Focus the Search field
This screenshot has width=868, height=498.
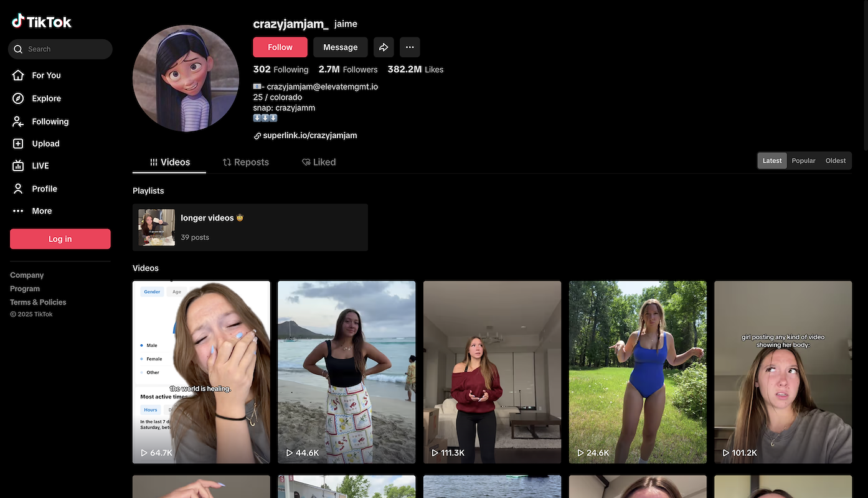click(x=60, y=49)
